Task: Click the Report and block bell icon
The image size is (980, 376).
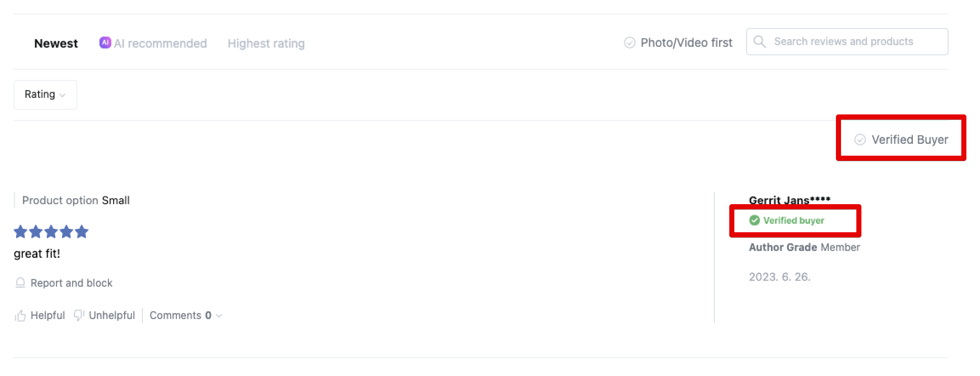Action: click(20, 283)
